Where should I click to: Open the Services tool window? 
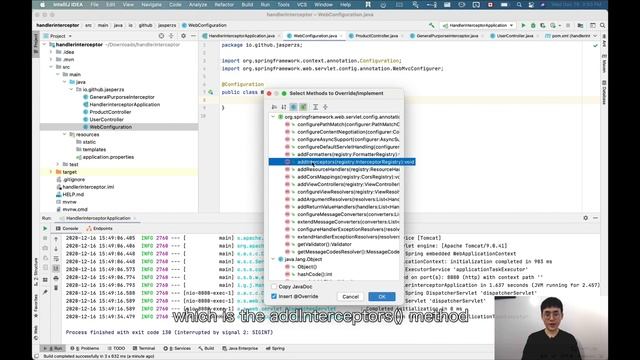click(177, 349)
